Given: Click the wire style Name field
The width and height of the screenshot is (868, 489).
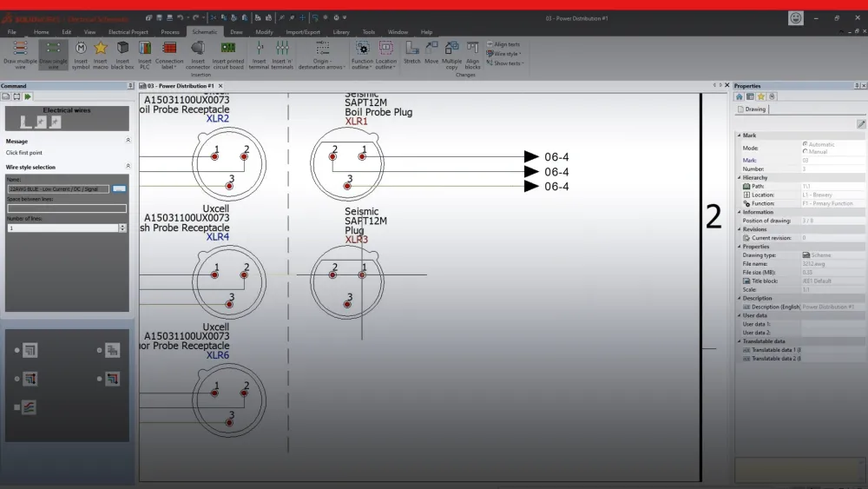Looking at the screenshot, I should pyautogui.click(x=58, y=188).
